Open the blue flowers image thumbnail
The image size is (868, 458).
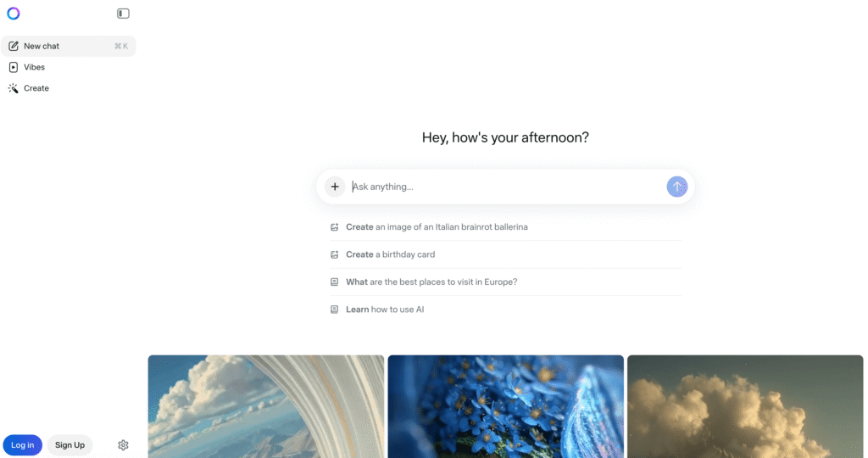(x=505, y=406)
